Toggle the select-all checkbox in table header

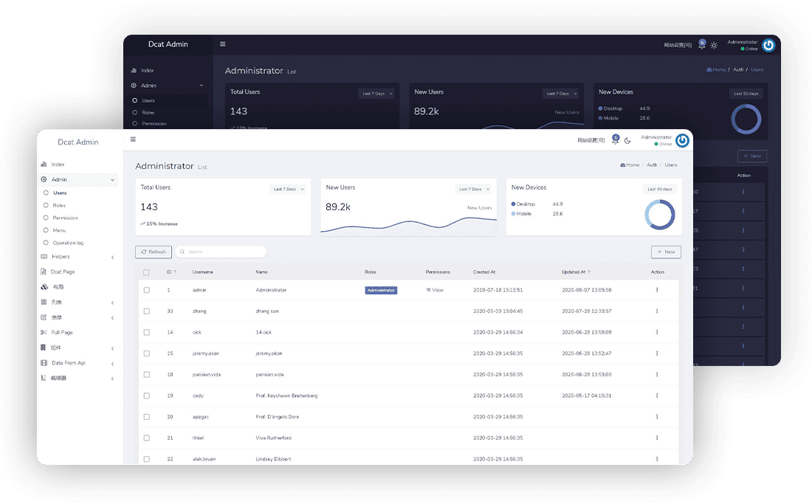146,272
